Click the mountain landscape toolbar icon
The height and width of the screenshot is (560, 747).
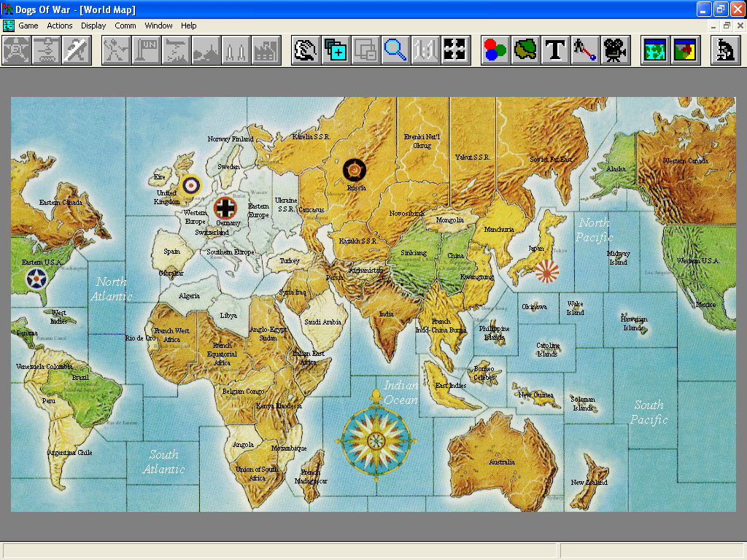pos(206,50)
